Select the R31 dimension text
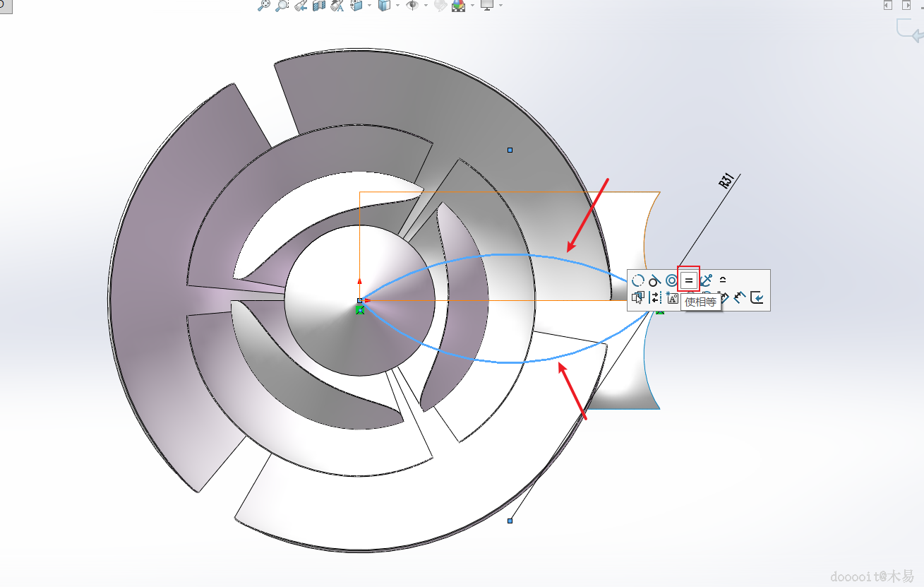Screen dimensions: 924x587 [x=726, y=181]
